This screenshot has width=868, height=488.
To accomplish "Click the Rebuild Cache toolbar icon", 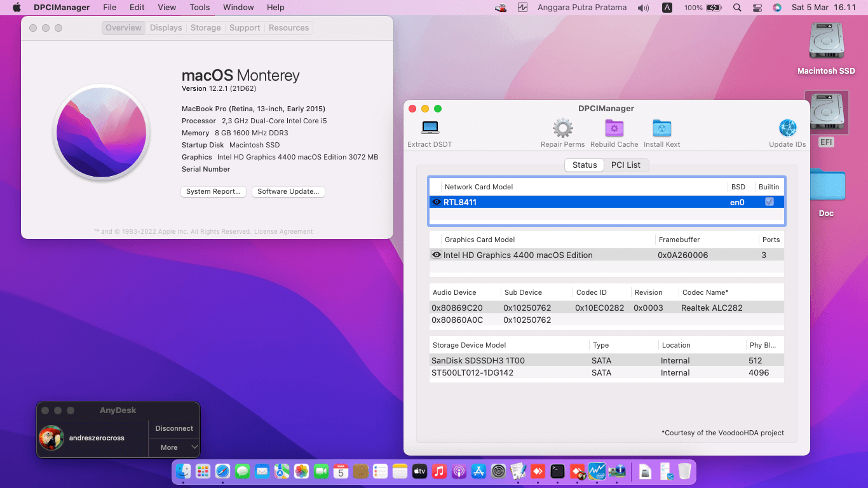I will point(614,128).
